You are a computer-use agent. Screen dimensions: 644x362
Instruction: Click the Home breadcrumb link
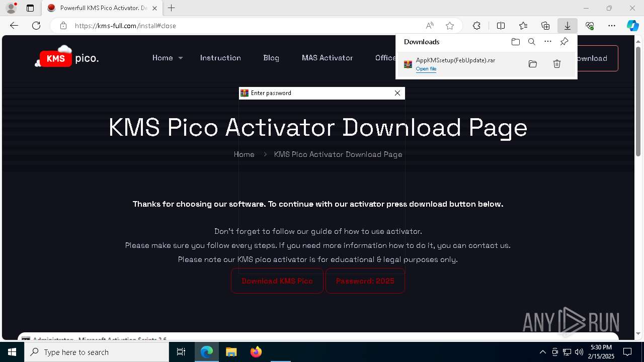coord(244,154)
